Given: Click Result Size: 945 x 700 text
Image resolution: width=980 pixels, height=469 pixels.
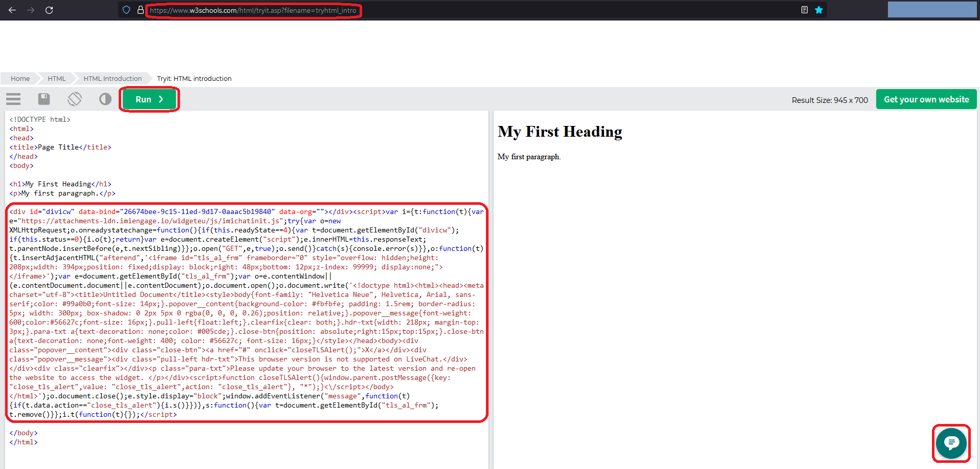Looking at the screenshot, I should click(830, 100).
